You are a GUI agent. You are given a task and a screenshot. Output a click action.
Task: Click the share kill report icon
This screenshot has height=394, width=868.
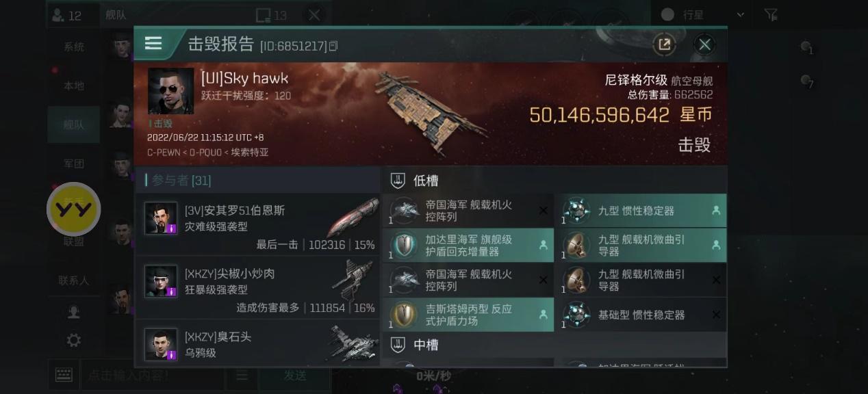(x=663, y=44)
